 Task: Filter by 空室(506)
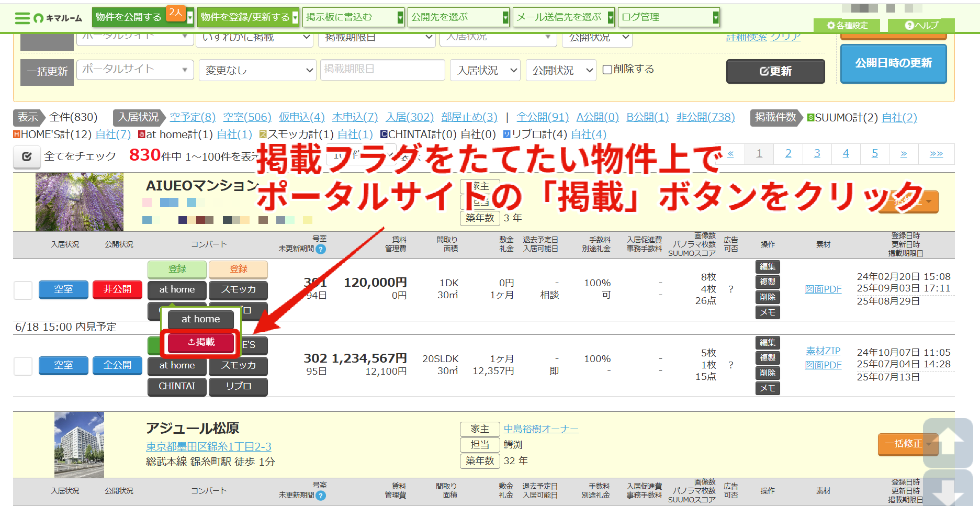(247, 117)
